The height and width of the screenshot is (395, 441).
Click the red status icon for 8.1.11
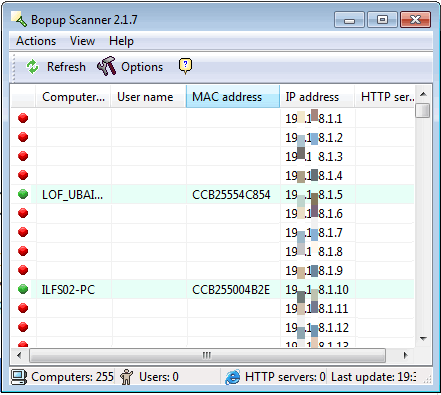[x=23, y=308]
